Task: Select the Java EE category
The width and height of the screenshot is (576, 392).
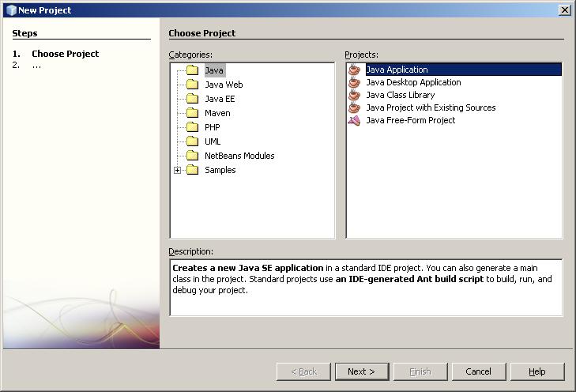Action: click(x=220, y=99)
